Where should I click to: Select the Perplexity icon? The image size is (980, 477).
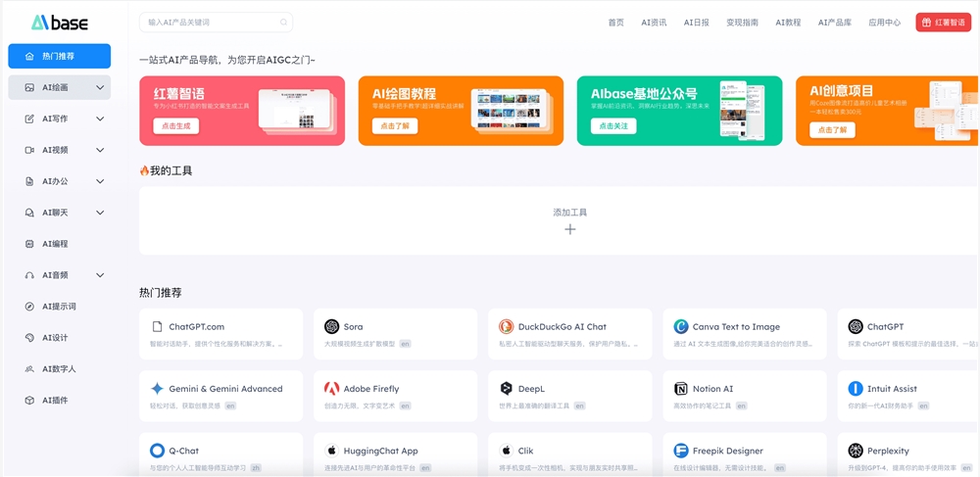click(x=855, y=451)
